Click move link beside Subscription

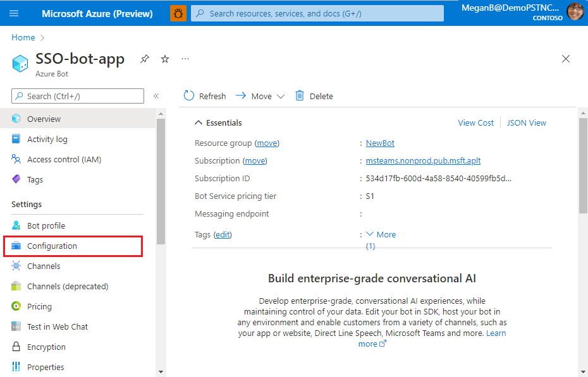255,160
